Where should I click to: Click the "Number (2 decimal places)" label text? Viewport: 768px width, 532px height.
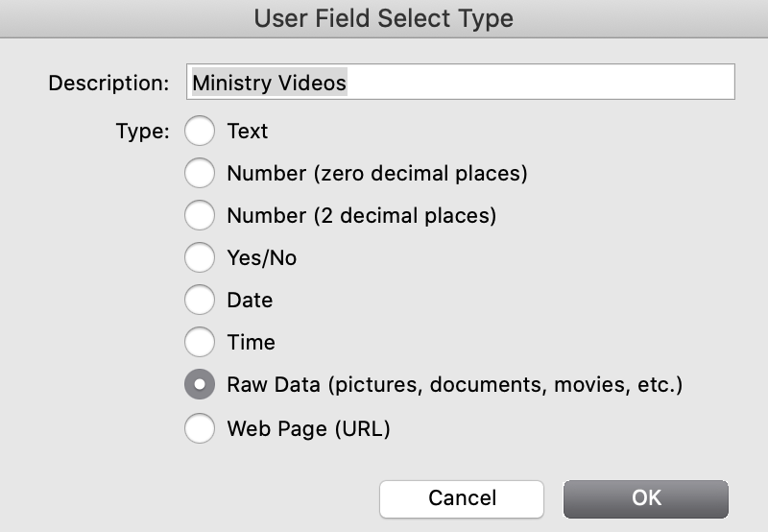361,216
